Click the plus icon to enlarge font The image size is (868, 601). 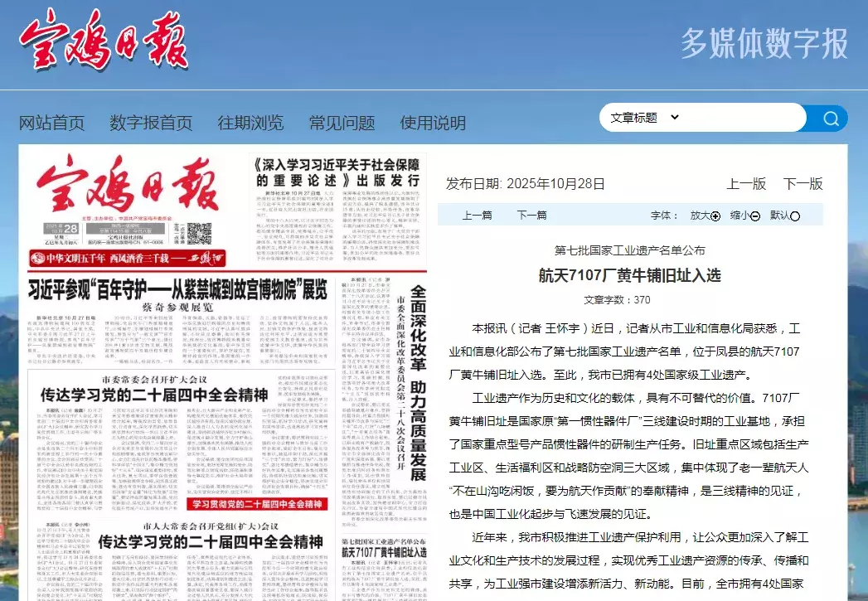coord(715,216)
